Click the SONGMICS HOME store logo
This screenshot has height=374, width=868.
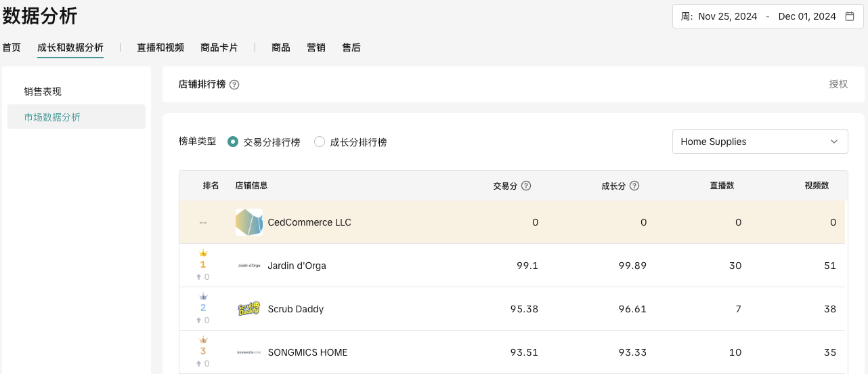248,352
